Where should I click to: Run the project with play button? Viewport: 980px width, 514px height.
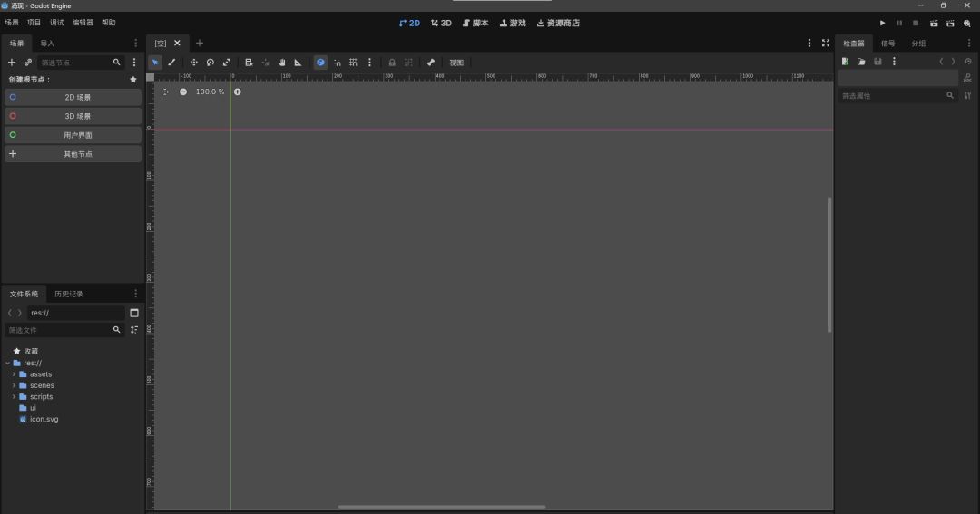coord(883,23)
